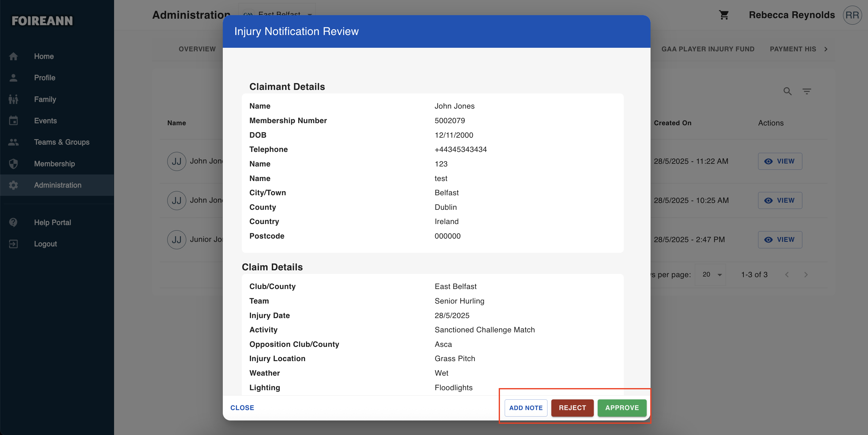This screenshot has width=868, height=435.
Task: Select the Events calendar icon
Action: pos(13,120)
